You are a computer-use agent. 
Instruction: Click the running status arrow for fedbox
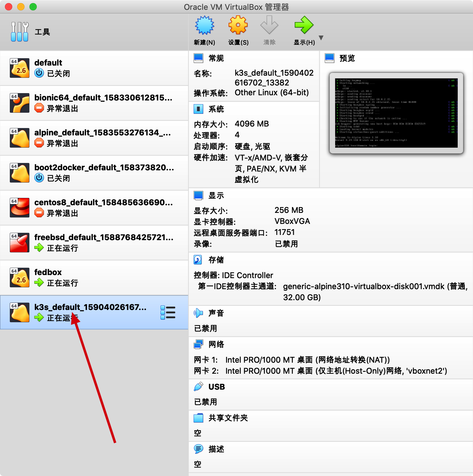[x=39, y=282]
